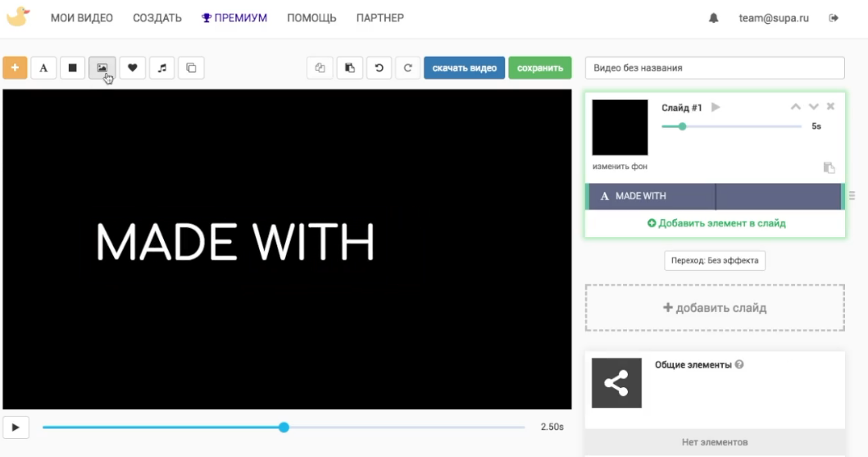Image resolution: width=868 pixels, height=457 pixels.
Task: Select the text tool icon
Action: coord(43,68)
